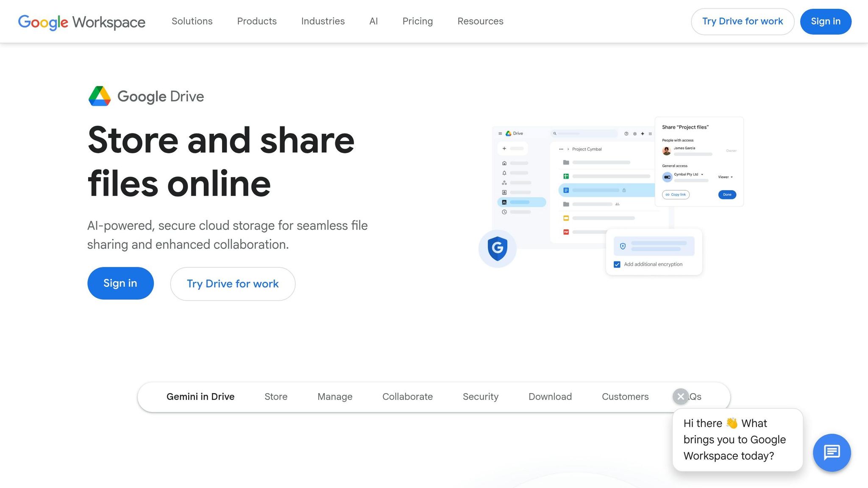The width and height of the screenshot is (868, 488).
Task: Click Sign in button in the header
Action: (x=826, y=22)
